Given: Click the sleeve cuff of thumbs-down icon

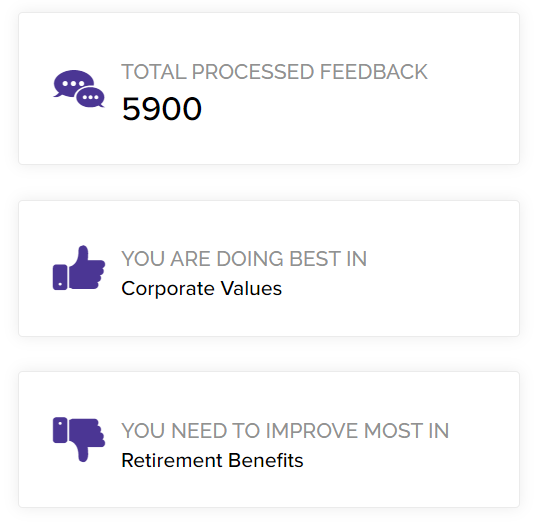Looking at the screenshot, I should pyautogui.click(x=60, y=430).
